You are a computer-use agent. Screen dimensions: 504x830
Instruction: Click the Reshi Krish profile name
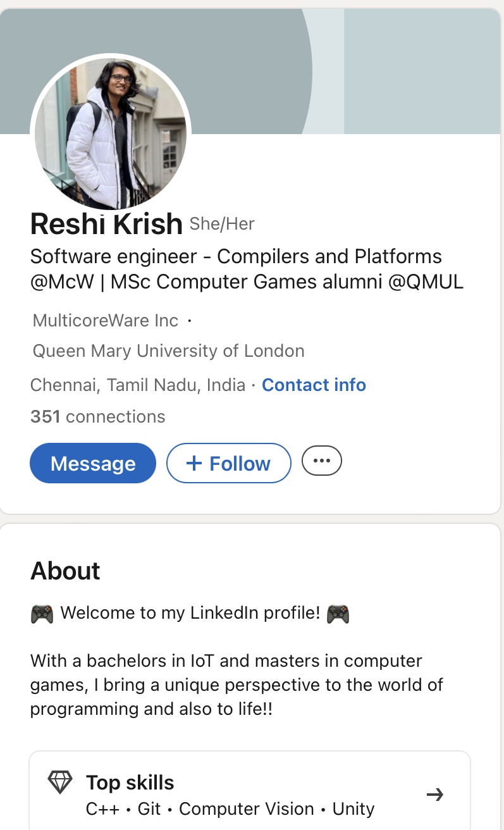tap(106, 224)
